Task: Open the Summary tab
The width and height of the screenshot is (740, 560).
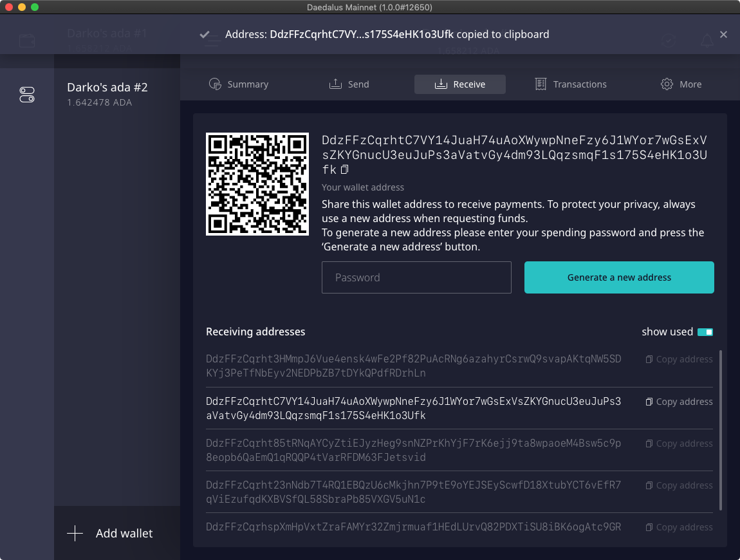Action: click(x=239, y=84)
